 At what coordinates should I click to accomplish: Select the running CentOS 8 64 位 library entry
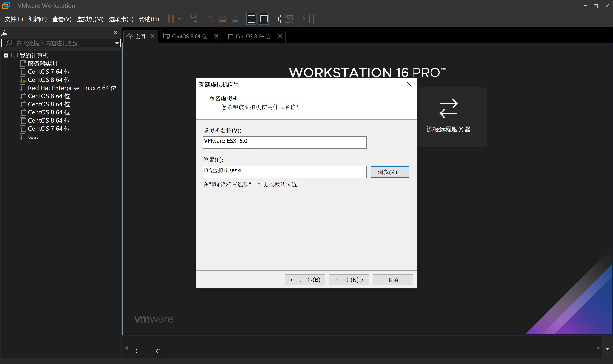(x=49, y=80)
